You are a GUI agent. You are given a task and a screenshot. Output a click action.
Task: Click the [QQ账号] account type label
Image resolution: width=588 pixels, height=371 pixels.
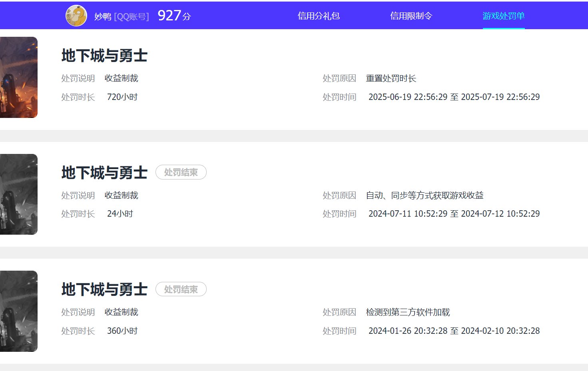point(132,16)
